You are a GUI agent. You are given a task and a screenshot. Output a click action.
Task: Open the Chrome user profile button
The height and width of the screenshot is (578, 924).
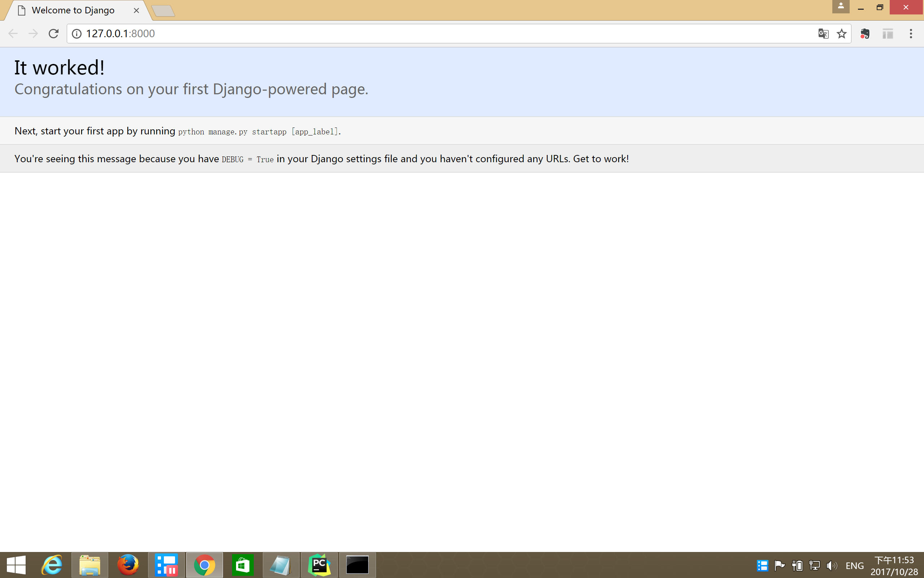[x=841, y=7]
